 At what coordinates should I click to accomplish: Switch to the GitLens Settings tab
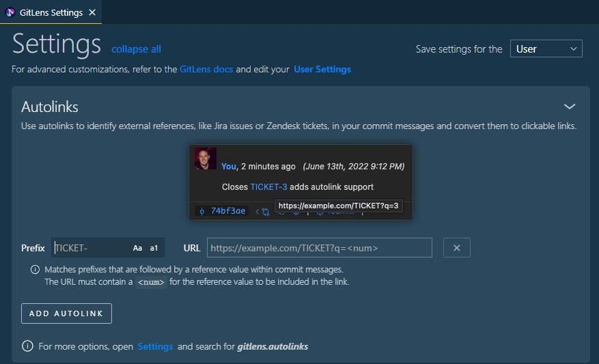pyautogui.click(x=51, y=12)
